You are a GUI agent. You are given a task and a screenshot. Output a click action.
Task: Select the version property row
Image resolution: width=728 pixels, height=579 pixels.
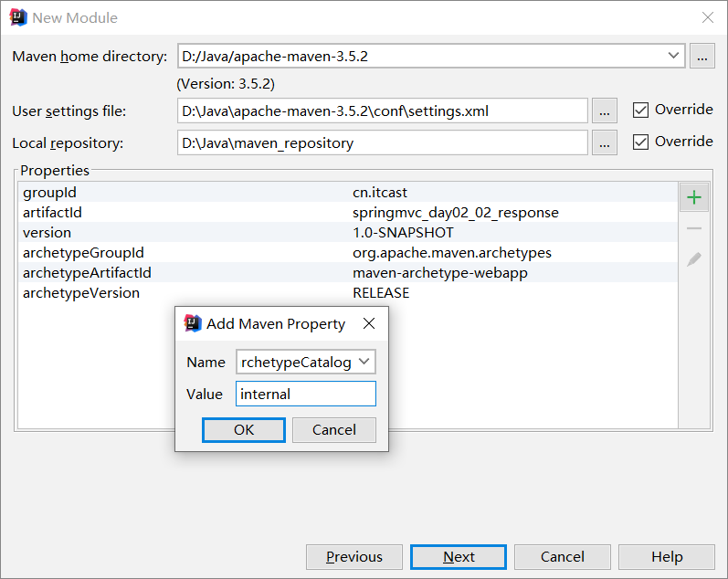click(348, 232)
